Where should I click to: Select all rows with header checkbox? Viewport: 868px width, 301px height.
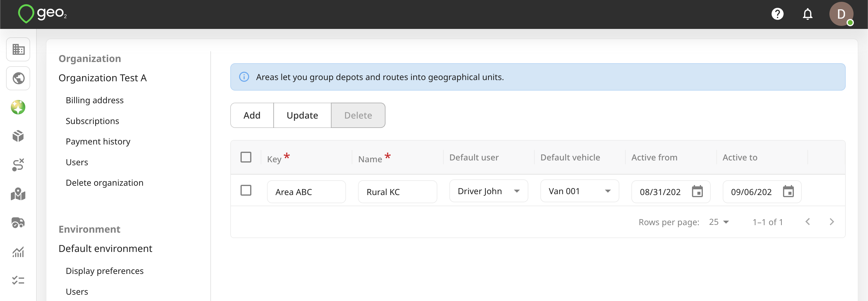[x=246, y=157]
